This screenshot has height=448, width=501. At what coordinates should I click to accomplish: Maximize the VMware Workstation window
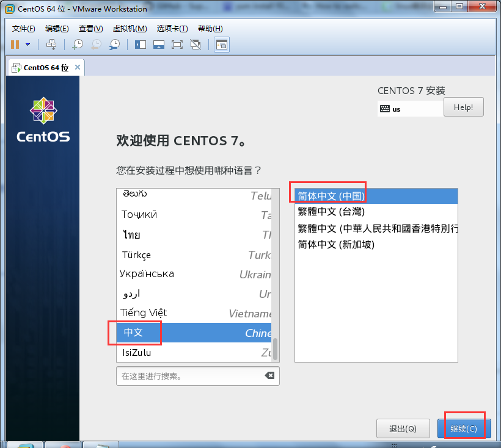(459, 7)
